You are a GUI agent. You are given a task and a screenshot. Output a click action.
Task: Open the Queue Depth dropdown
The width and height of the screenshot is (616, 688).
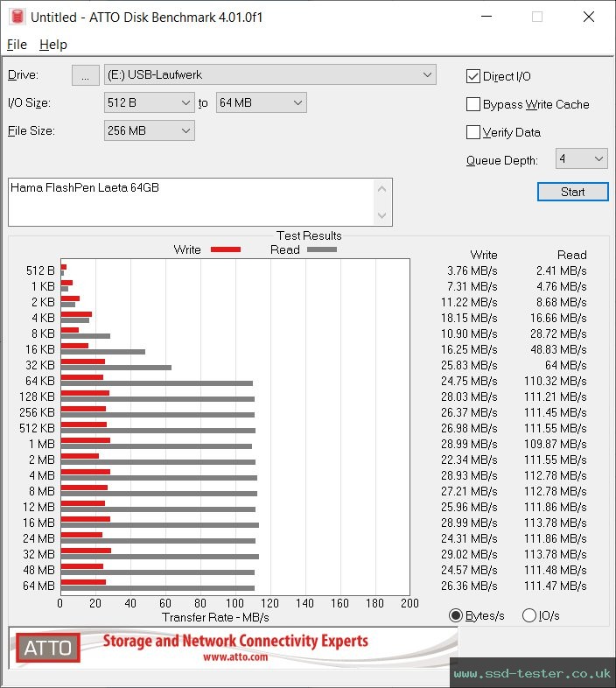[x=581, y=158]
